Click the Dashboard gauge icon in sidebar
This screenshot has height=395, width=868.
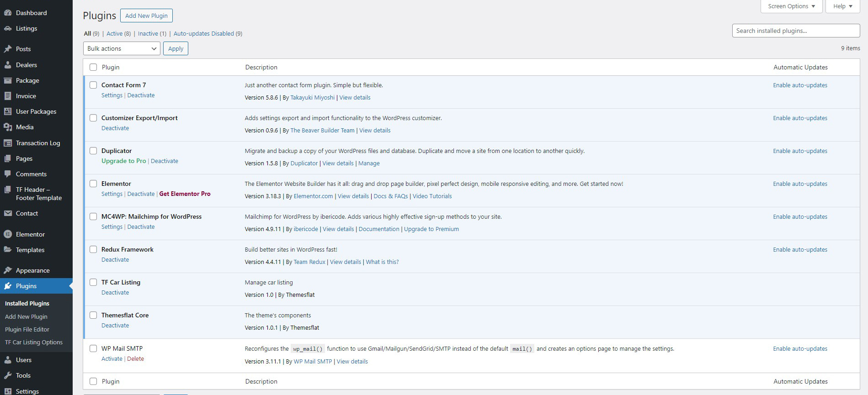coord(8,13)
